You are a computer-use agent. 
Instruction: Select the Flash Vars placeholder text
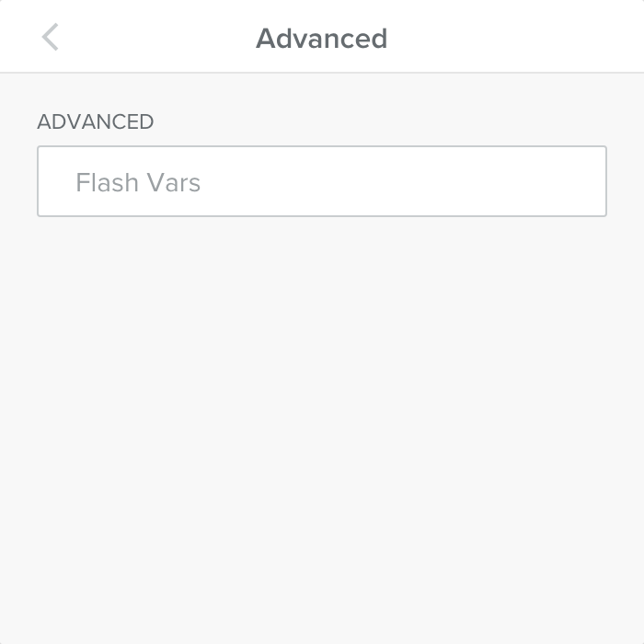point(138,182)
